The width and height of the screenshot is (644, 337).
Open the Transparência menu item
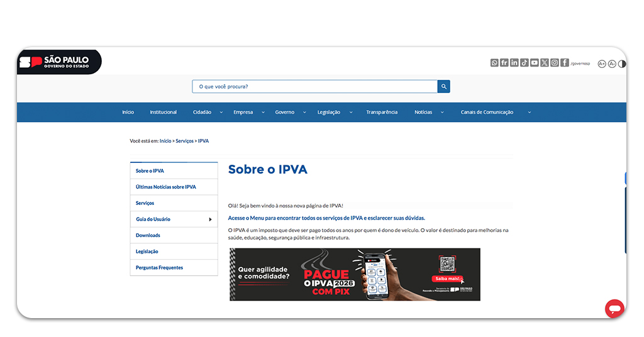[x=382, y=113]
